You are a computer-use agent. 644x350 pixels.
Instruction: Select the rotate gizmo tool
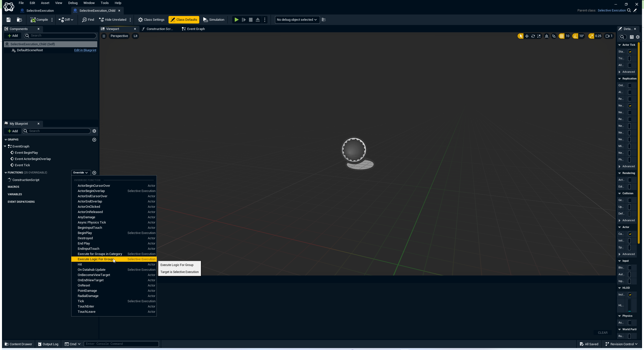point(533,36)
